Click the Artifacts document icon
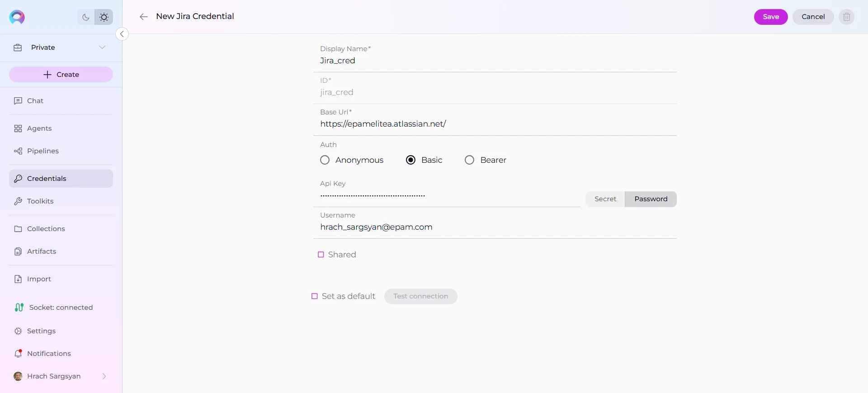868x393 pixels. click(18, 251)
